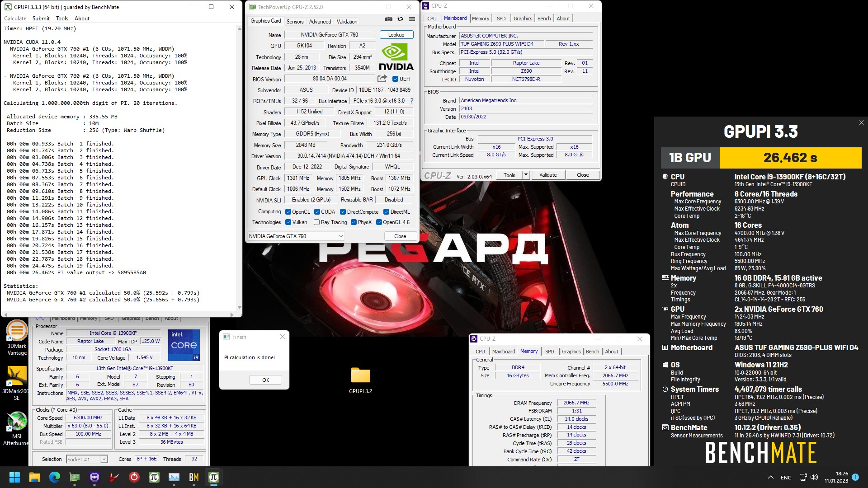Click the red power icon in the taskbar
The height and width of the screenshot is (488, 868).
[134, 477]
